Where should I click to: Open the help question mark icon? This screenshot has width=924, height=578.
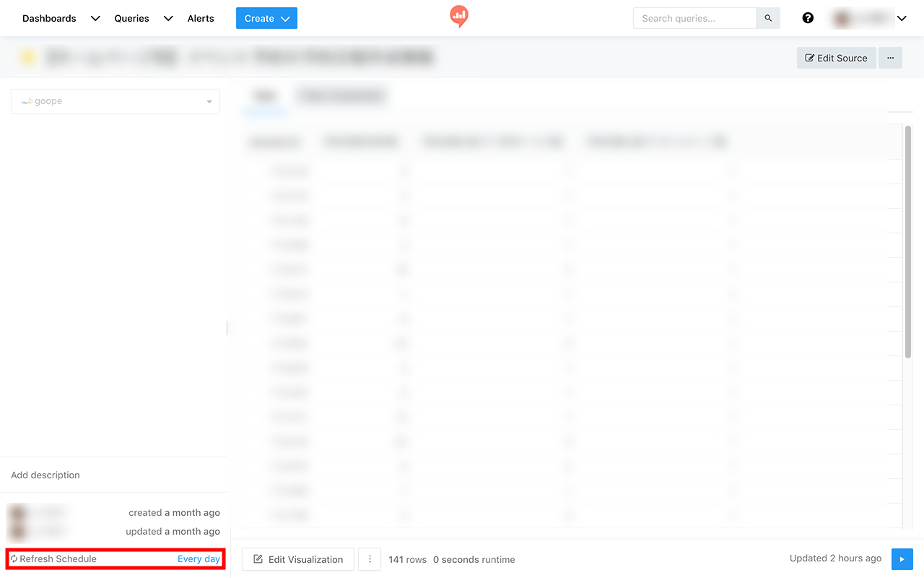click(808, 18)
